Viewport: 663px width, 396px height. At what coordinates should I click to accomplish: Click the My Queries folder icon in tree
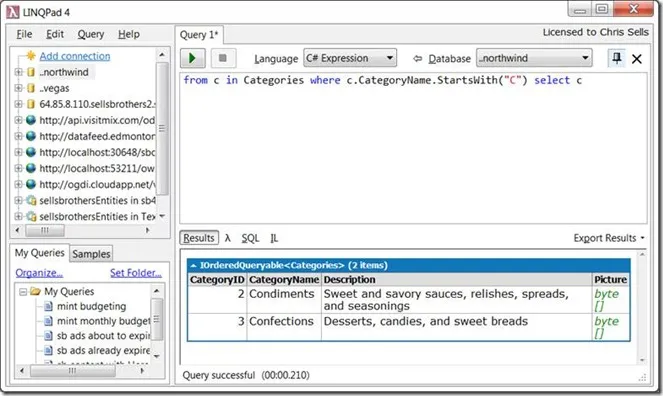(36, 291)
